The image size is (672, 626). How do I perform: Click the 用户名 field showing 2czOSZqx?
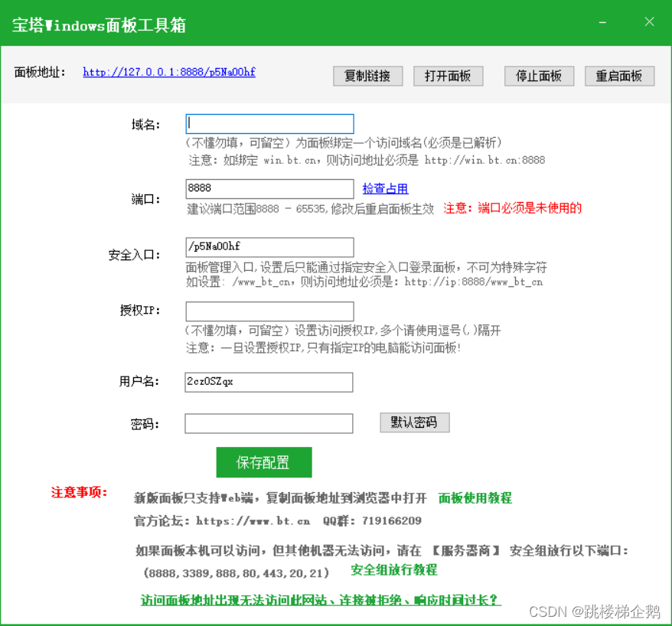click(269, 382)
